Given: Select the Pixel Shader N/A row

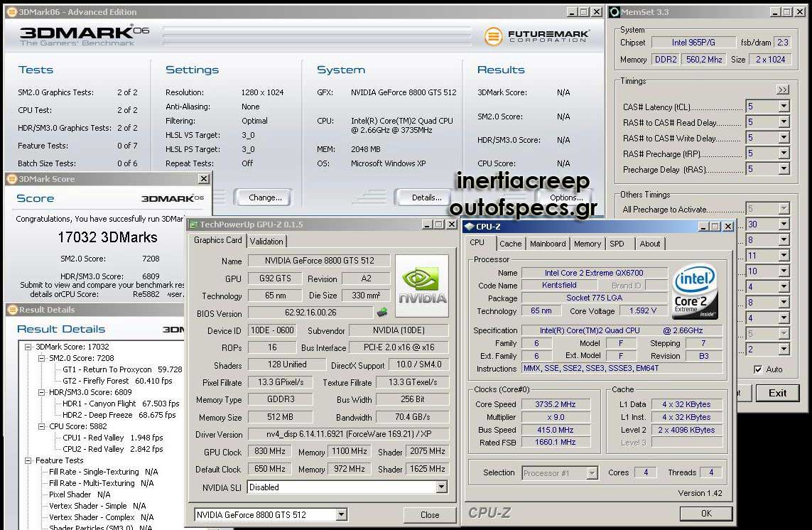Looking at the screenshot, I should [x=80, y=494].
